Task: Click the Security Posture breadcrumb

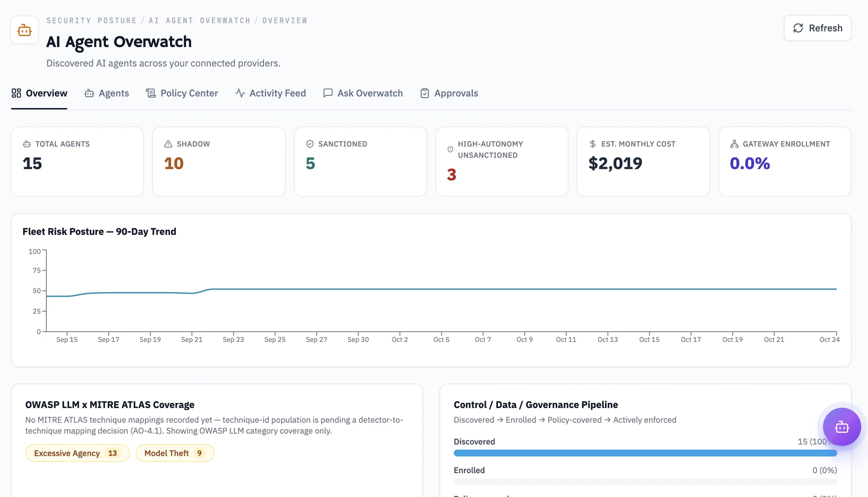Action: [91, 21]
